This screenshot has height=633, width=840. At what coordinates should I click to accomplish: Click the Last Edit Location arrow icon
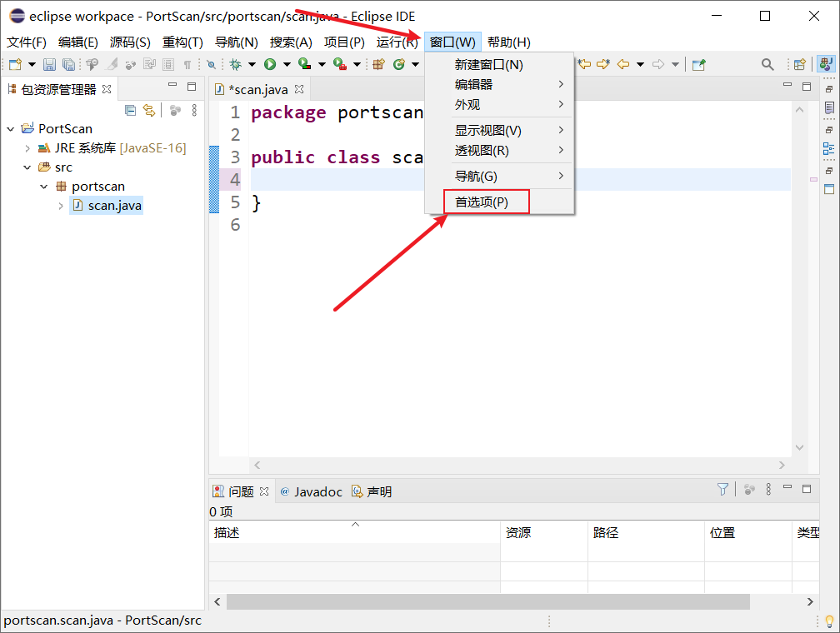point(584,64)
